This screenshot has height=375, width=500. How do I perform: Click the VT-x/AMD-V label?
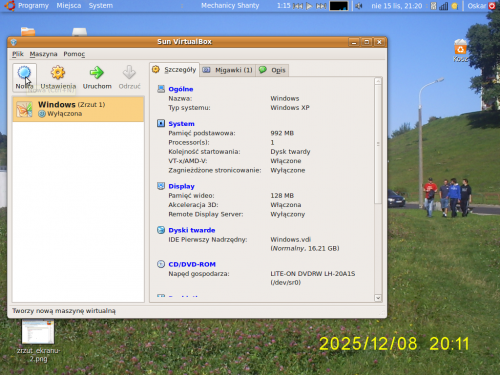click(x=188, y=161)
